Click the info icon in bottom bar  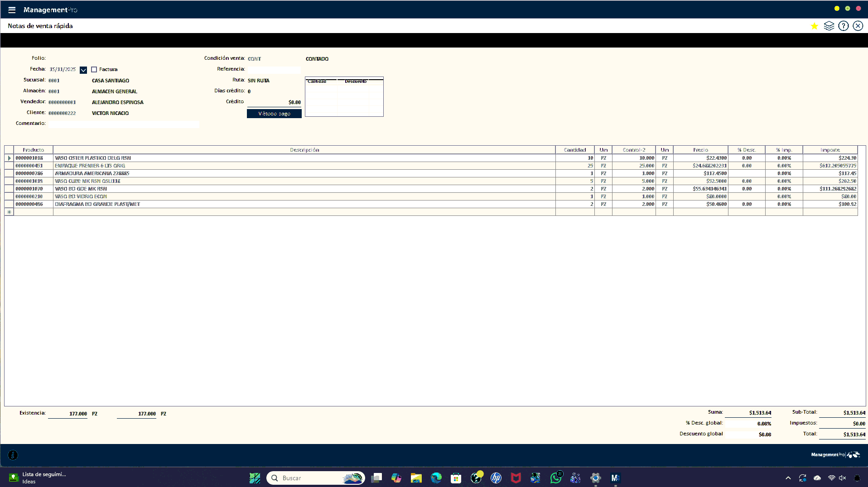(13, 455)
